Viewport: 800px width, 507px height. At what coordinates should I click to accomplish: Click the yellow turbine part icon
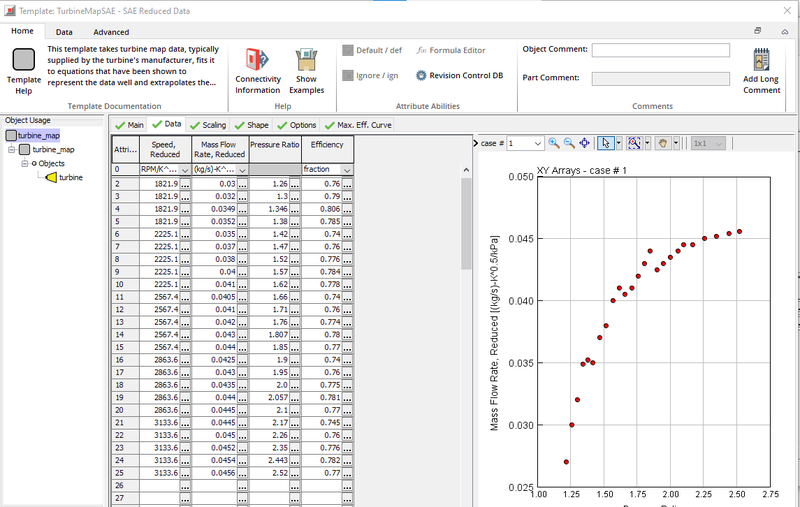coord(51,178)
